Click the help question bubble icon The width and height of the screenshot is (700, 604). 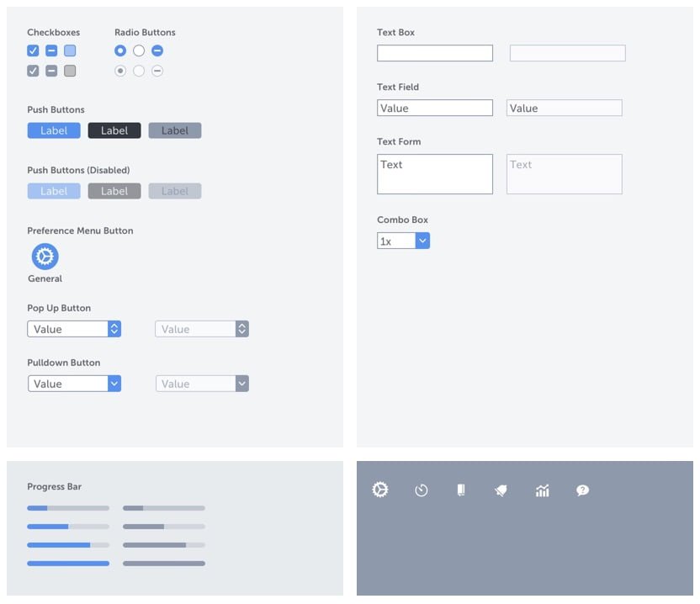[x=582, y=490]
